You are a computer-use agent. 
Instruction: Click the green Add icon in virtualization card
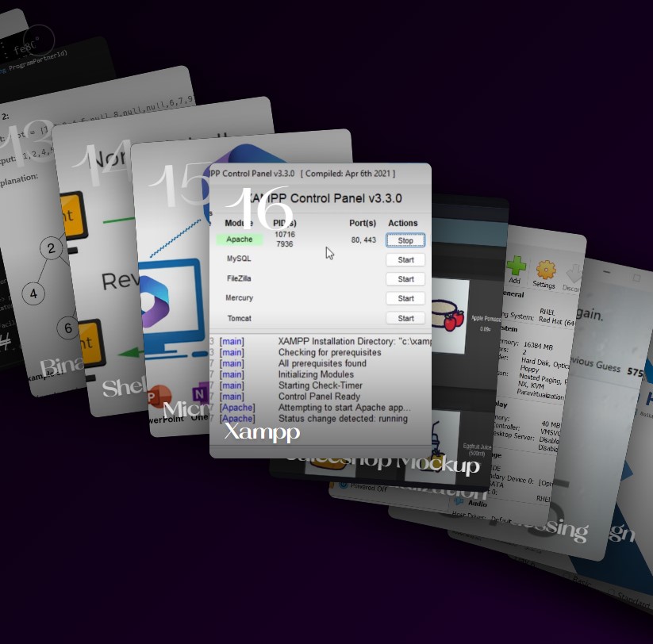coord(516,266)
